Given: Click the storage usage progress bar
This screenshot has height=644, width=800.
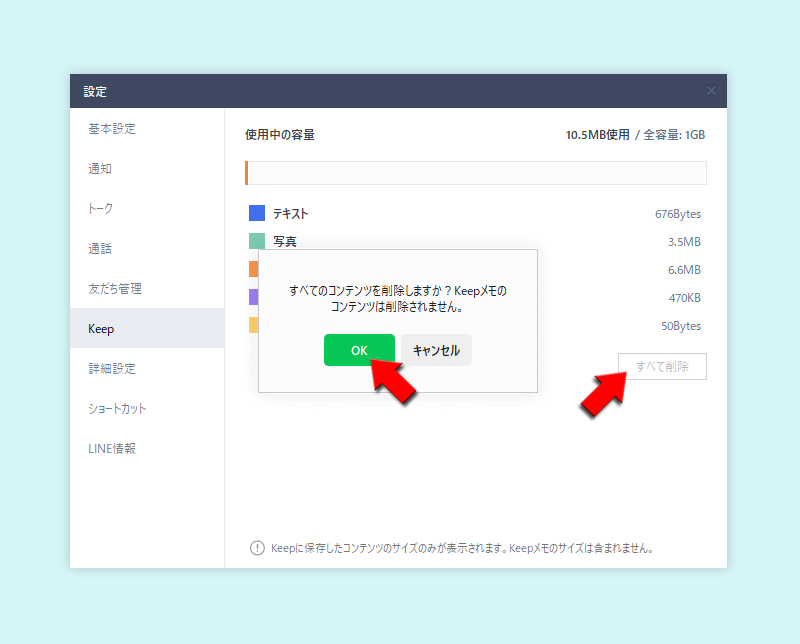Looking at the screenshot, I should pyautogui.click(x=475, y=173).
